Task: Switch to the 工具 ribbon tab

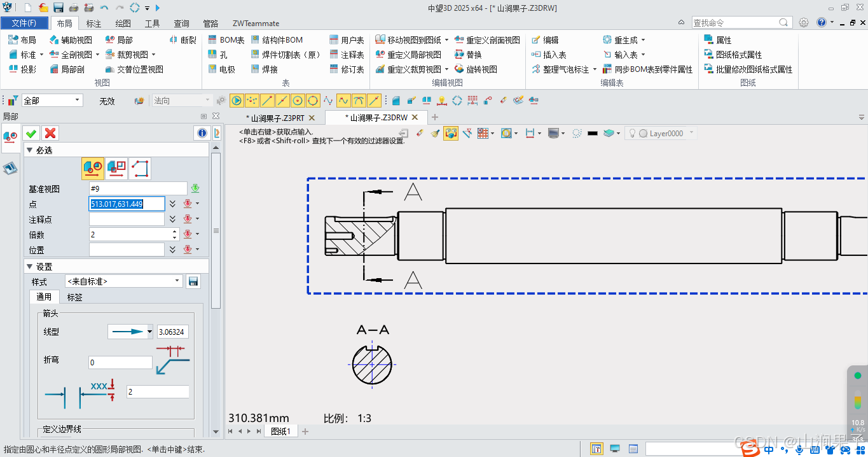Action: [x=153, y=24]
